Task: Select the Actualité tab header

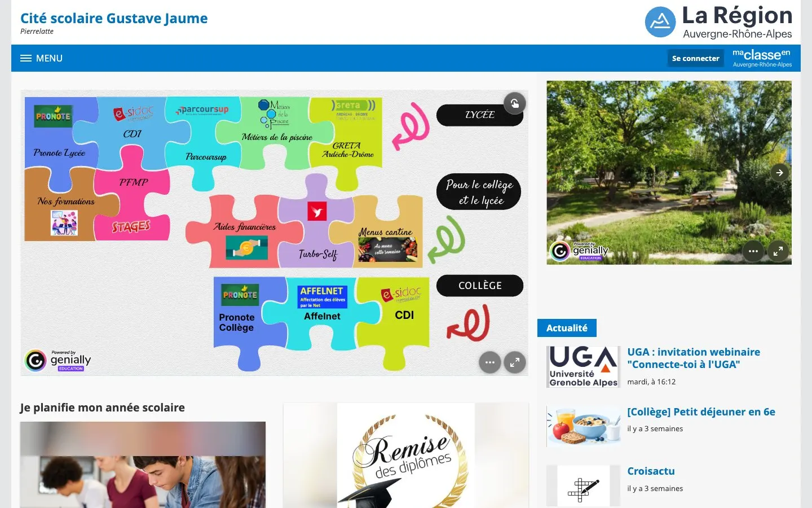Action: [x=567, y=328]
